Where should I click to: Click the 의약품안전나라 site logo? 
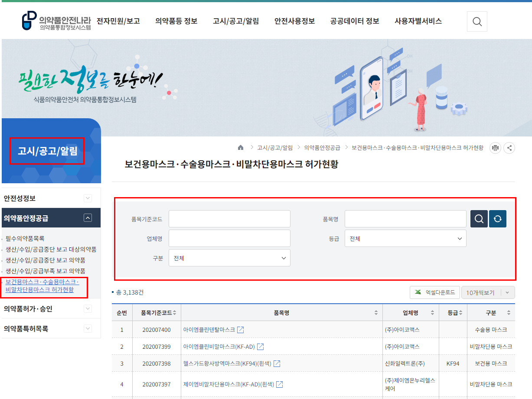pyautogui.click(x=56, y=21)
